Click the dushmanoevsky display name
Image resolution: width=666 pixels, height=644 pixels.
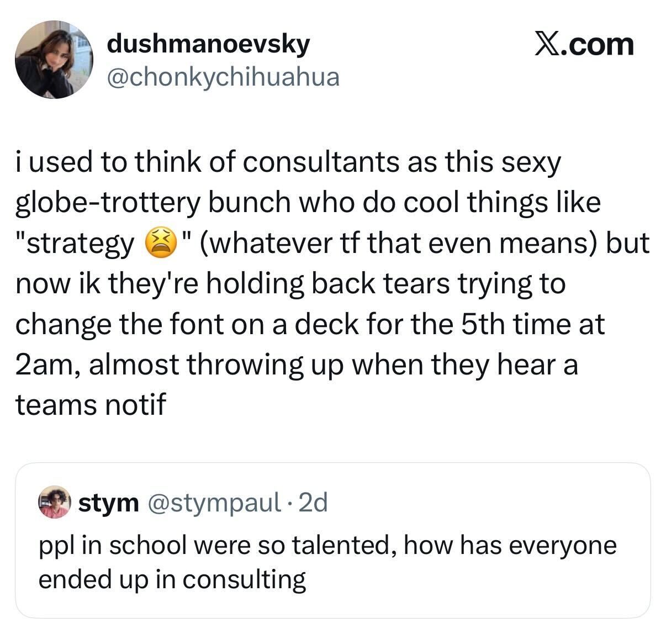(x=208, y=44)
